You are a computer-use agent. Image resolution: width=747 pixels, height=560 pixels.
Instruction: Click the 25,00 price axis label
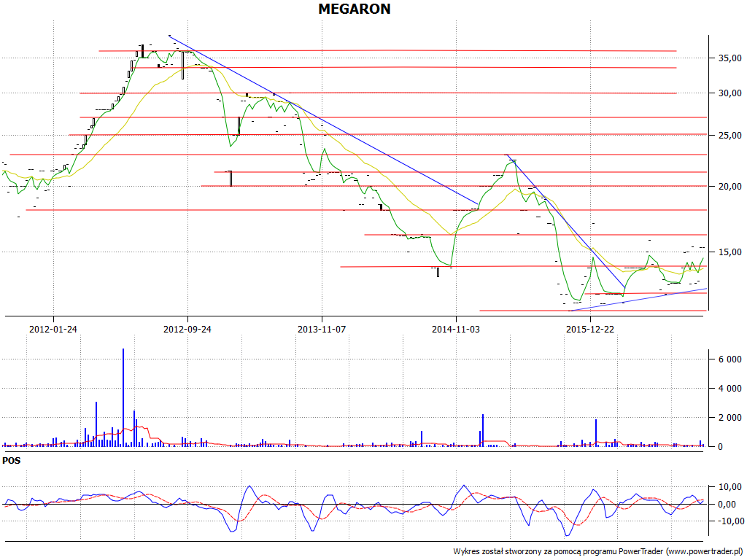pos(729,135)
